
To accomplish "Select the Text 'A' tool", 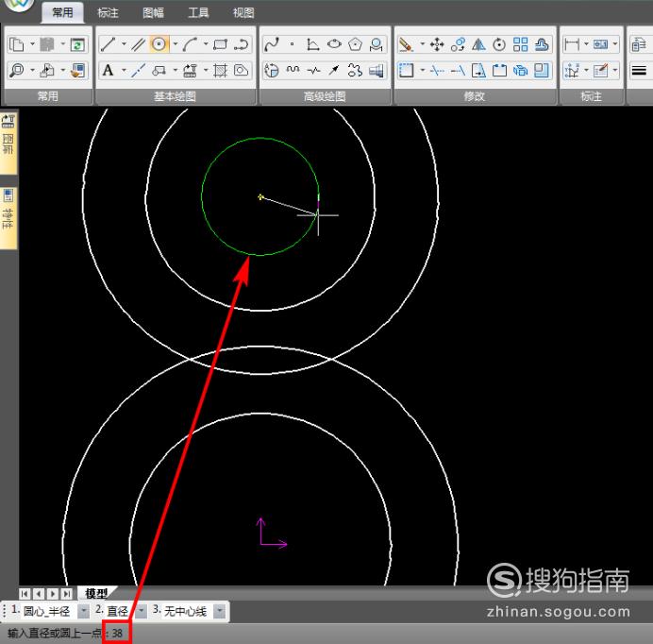I will tap(108, 70).
